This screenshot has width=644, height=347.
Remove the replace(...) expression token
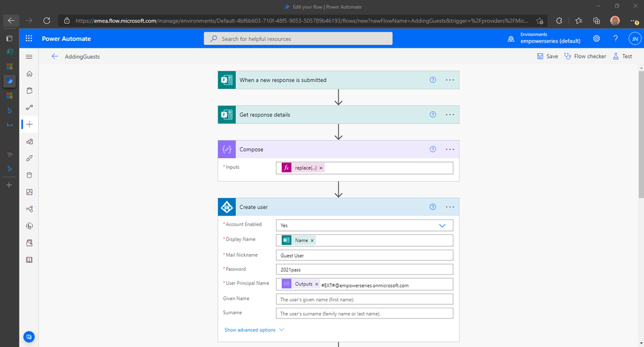coord(321,168)
